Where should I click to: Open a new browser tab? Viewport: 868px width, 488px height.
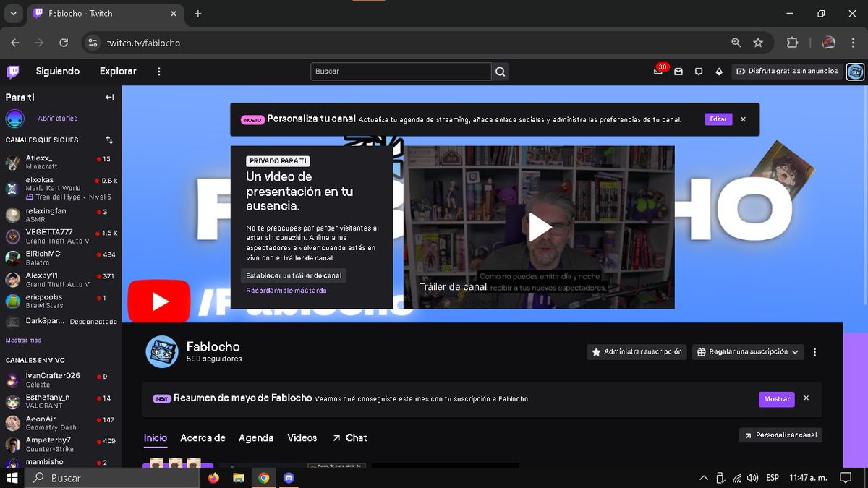coord(198,14)
